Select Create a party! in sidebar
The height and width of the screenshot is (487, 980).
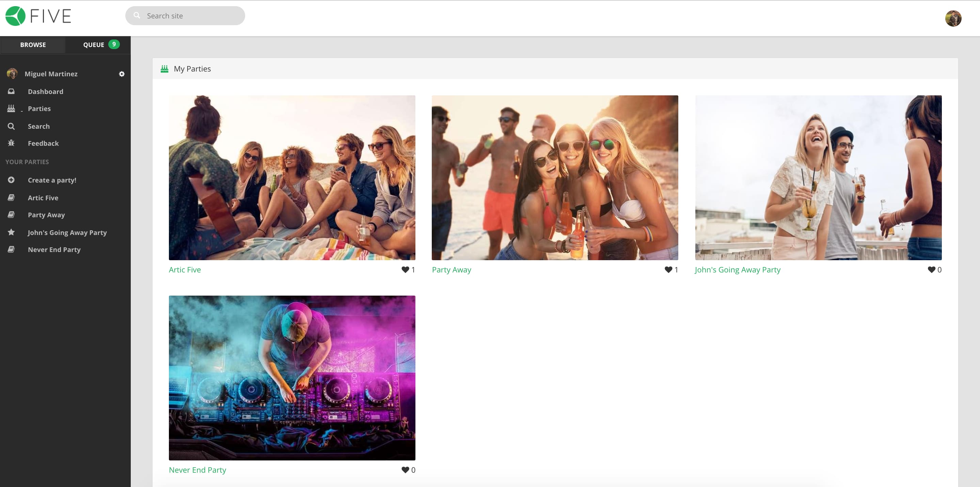52,180
